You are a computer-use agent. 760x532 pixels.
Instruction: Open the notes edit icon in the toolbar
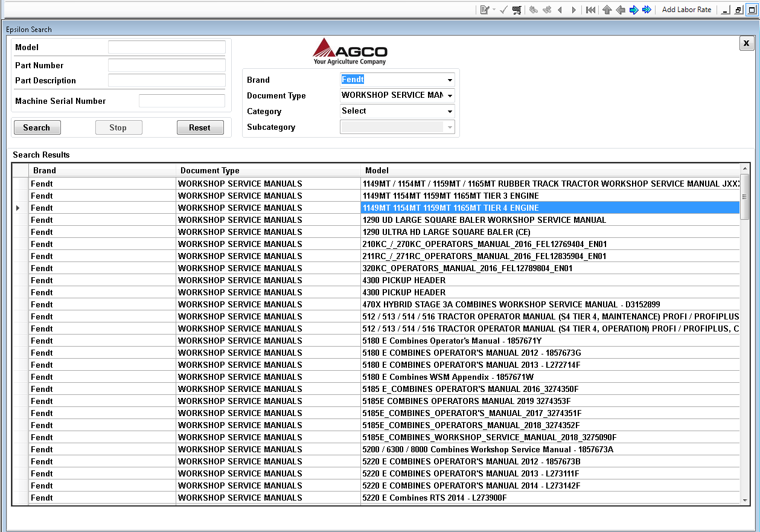coord(484,10)
